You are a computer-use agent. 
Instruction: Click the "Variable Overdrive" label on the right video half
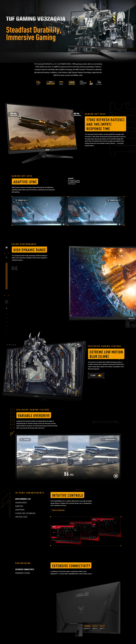click(x=109, y=440)
